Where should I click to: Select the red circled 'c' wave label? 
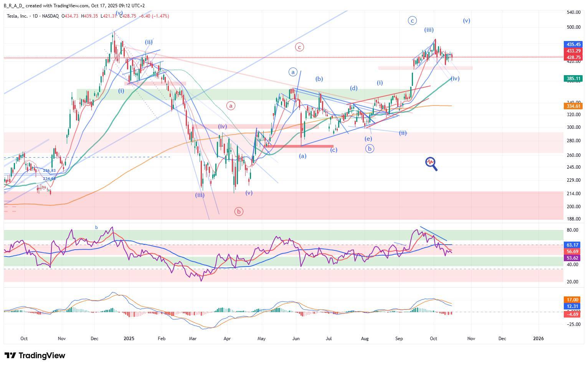pyautogui.click(x=299, y=47)
